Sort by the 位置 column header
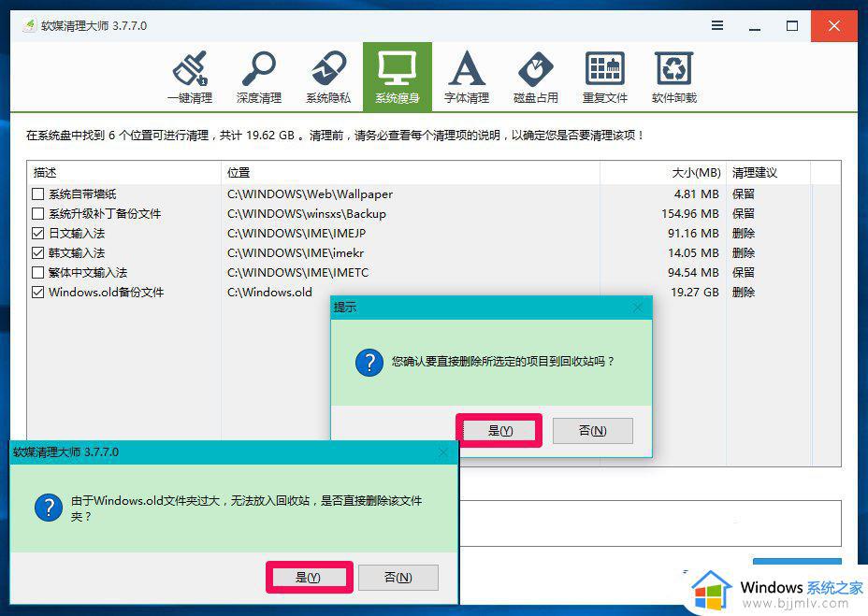The height and width of the screenshot is (616, 868). tap(411, 173)
